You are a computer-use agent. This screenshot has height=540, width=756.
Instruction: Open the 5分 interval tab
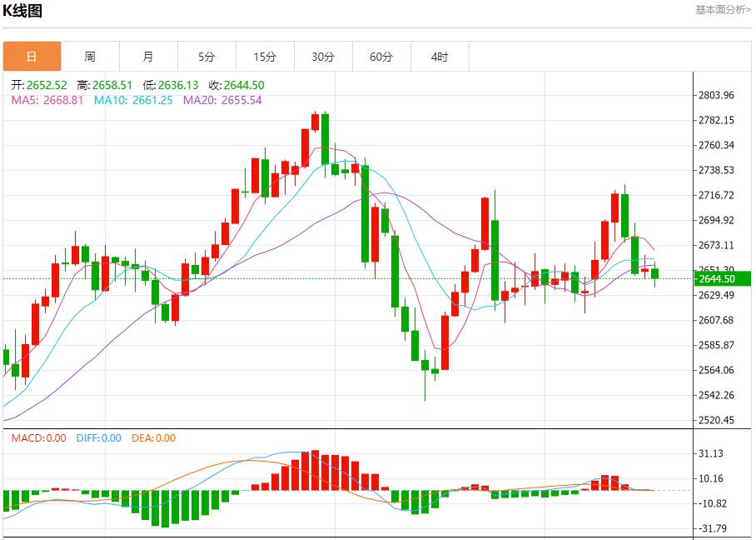pyautogui.click(x=206, y=57)
